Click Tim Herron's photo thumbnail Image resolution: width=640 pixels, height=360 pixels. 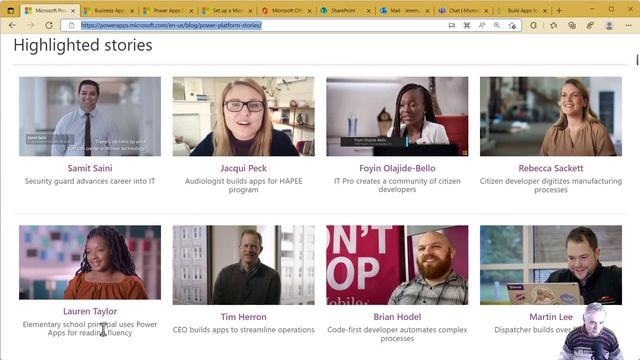pyautogui.click(x=244, y=265)
